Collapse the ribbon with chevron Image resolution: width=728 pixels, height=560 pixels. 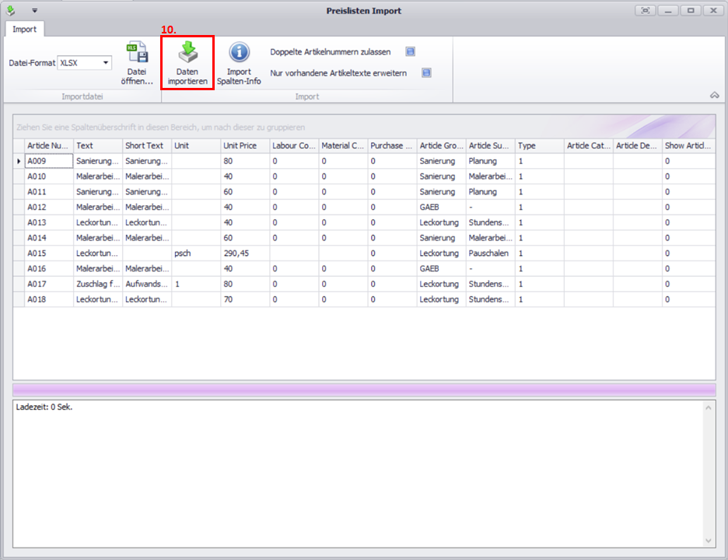(714, 95)
